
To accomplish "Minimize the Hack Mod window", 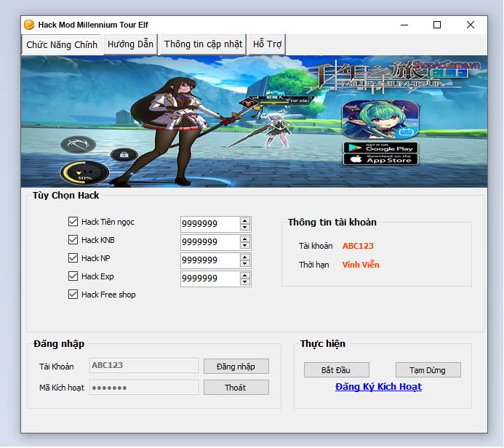I will [404, 25].
